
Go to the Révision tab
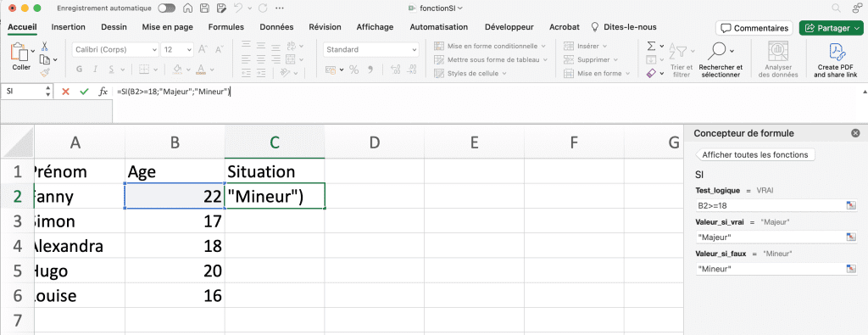(x=325, y=27)
